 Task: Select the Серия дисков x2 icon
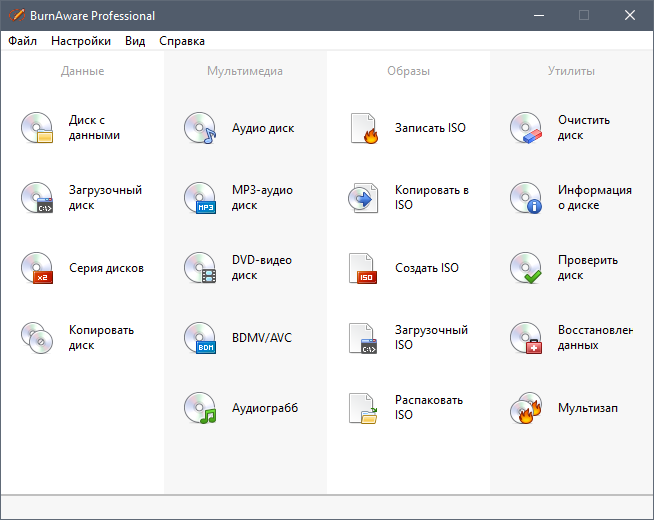coord(37,268)
